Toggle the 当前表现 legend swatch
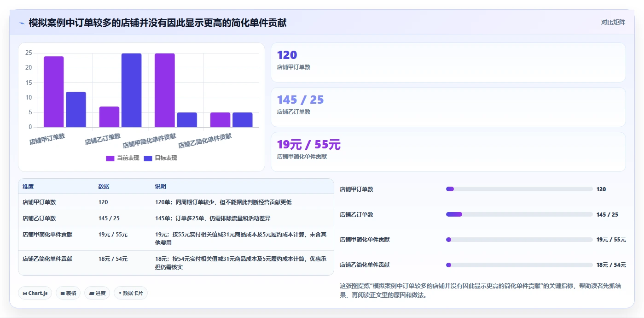This screenshot has width=644, height=318. click(x=110, y=158)
